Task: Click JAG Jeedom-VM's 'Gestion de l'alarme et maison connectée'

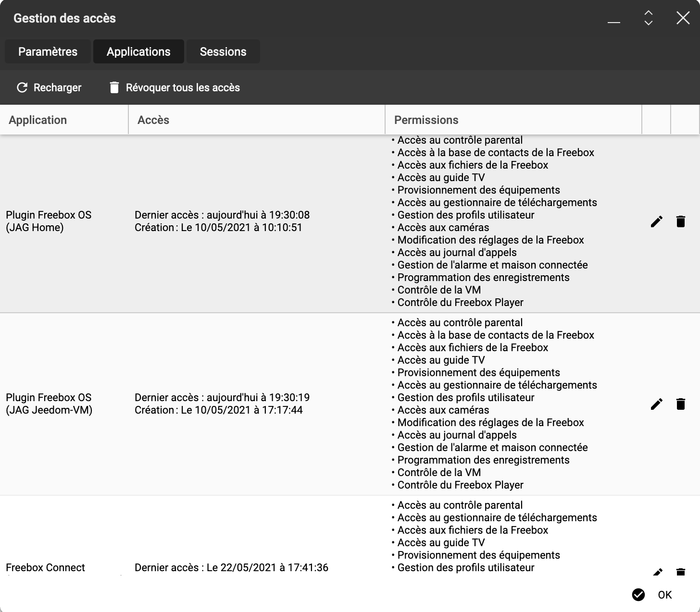Action: pos(492,447)
